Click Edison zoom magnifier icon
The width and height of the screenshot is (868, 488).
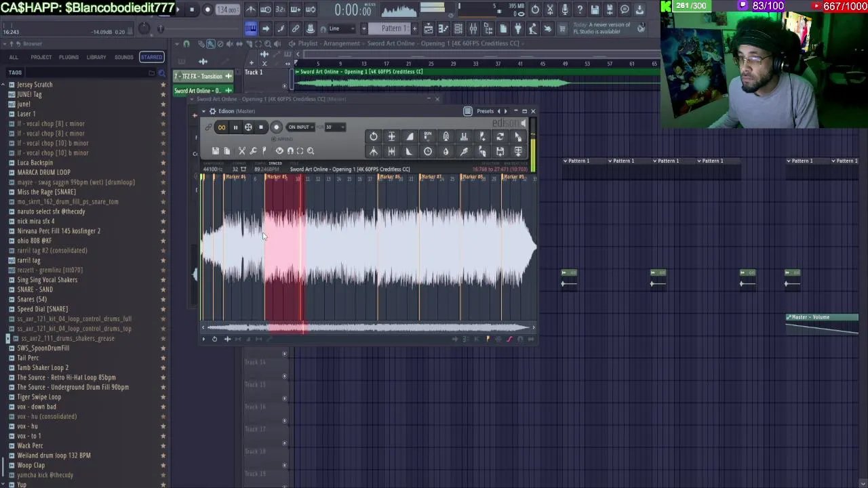[x=311, y=151]
